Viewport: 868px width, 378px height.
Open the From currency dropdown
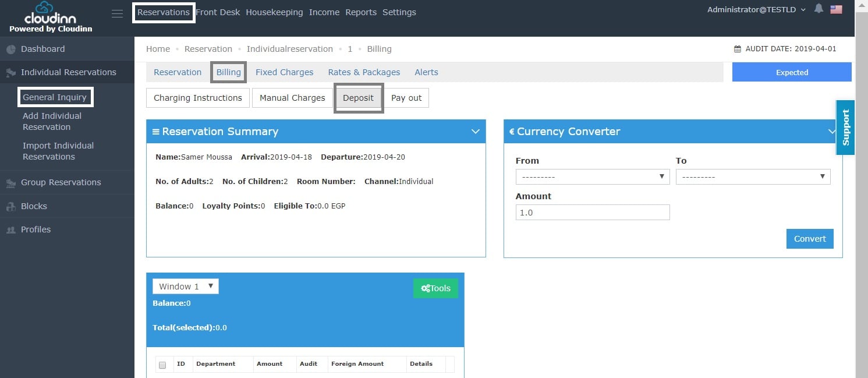tap(593, 176)
